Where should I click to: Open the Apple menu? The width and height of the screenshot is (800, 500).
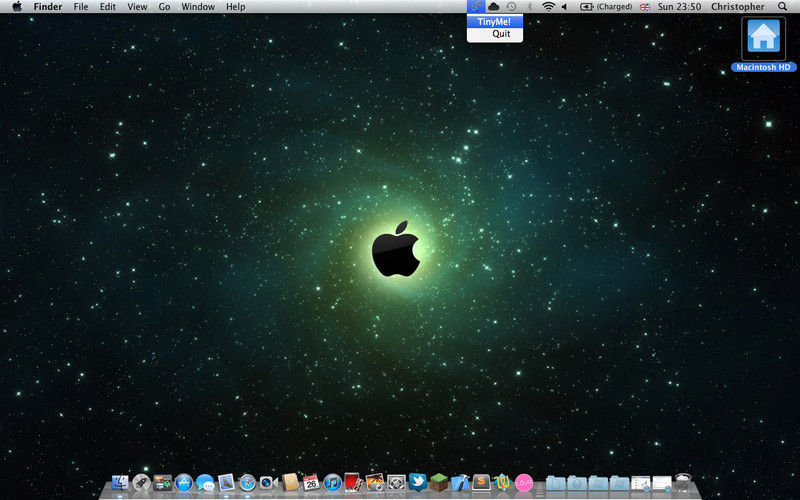[17, 7]
